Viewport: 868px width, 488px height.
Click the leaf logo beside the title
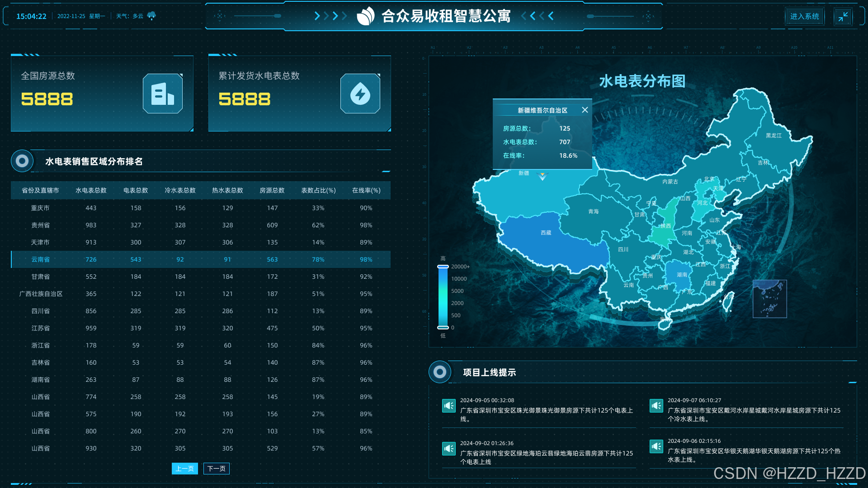[x=365, y=16]
